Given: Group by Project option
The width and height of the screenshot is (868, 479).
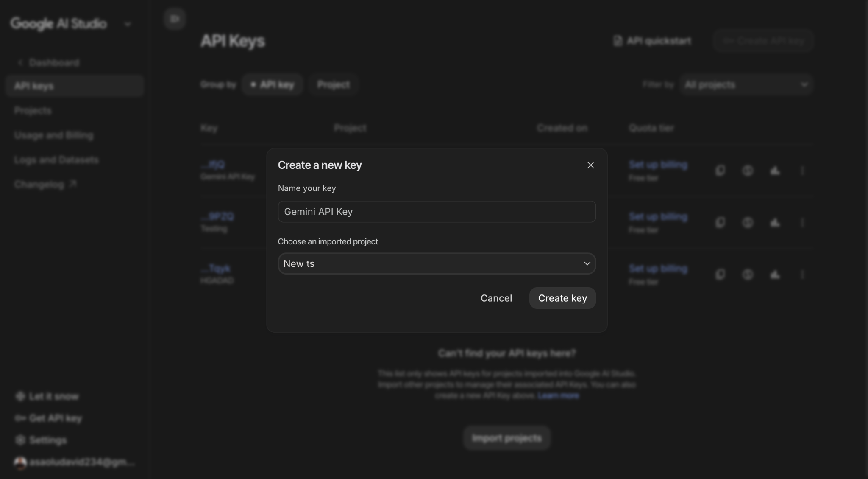Looking at the screenshot, I should click(x=334, y=84).
